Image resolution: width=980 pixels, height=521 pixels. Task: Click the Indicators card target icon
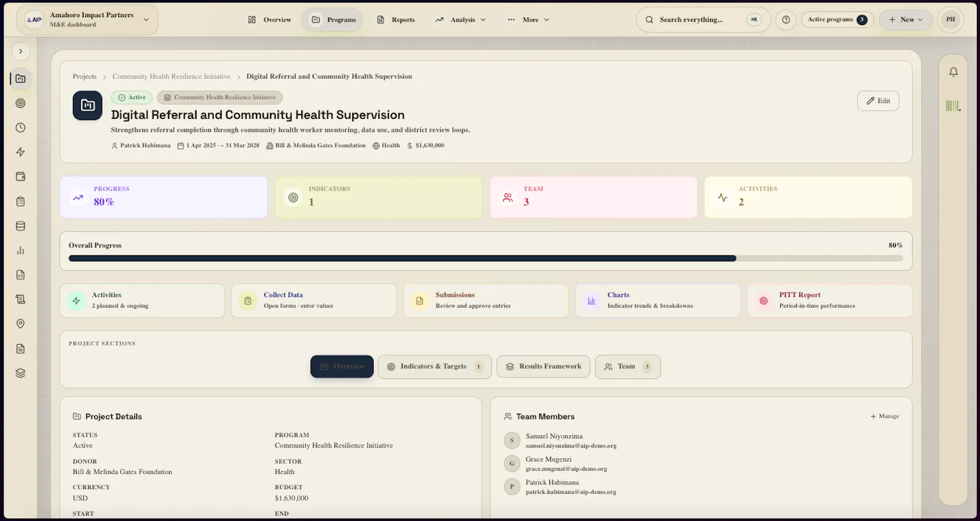pos(293,197)
